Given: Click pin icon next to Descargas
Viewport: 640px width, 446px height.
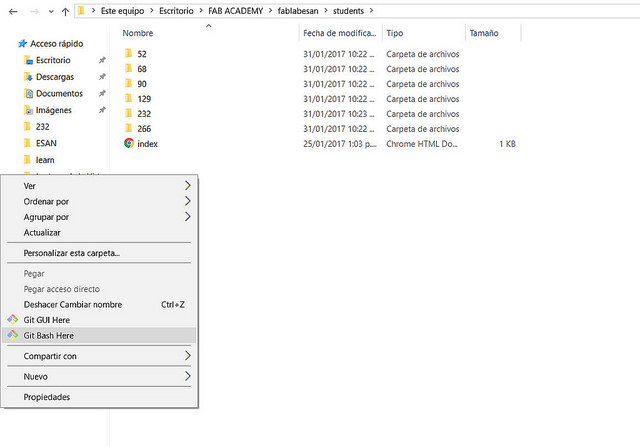Looking at the screenshot, I should pos(102,77).
